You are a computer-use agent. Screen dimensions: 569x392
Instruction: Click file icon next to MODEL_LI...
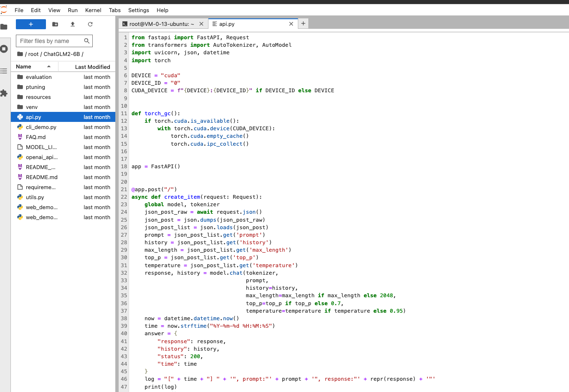pyautogui.click(x=20, y=147)
